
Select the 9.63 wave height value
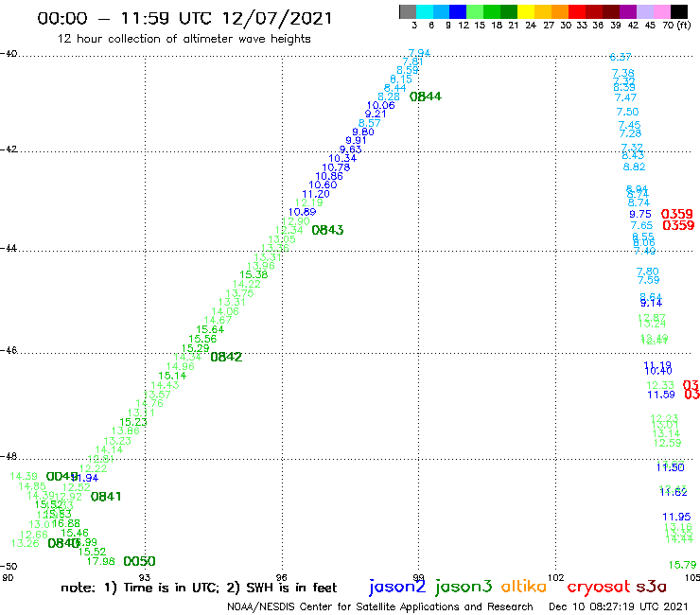tap(350, 149)
